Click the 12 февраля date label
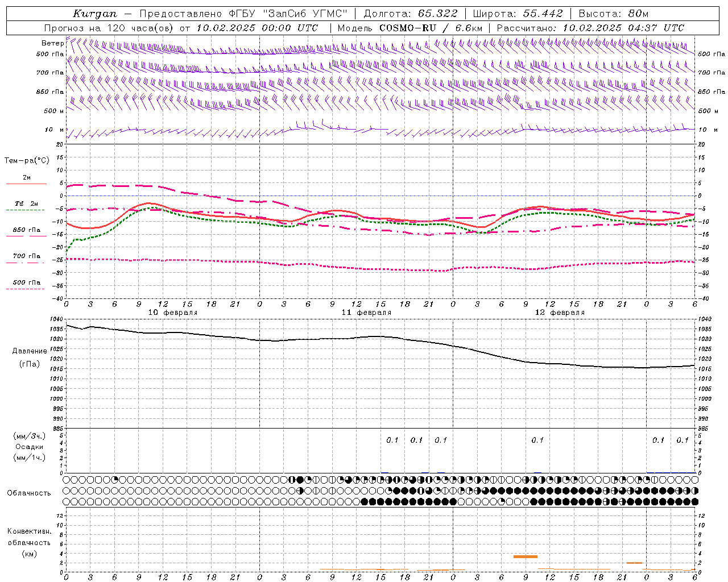Image resolution: width=728 pixels, height=582 pixels. pos(560,313)
